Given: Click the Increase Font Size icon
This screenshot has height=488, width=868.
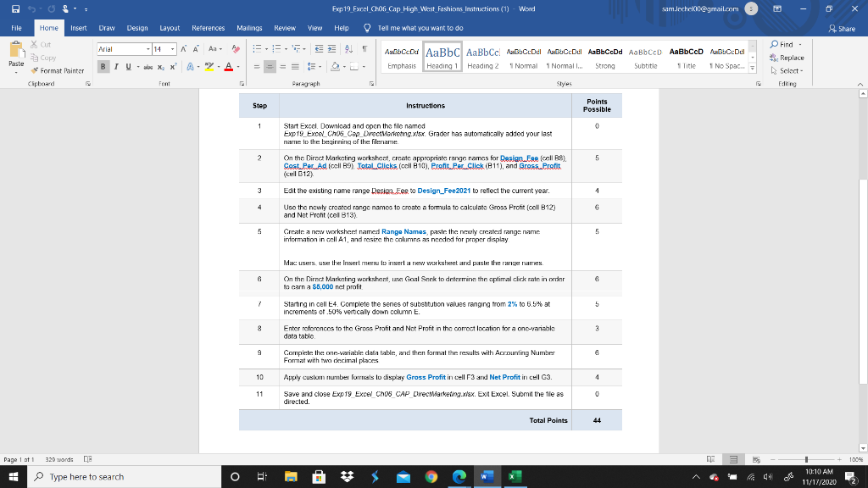Looking at the screenshot, I should [x=184, y=49].
